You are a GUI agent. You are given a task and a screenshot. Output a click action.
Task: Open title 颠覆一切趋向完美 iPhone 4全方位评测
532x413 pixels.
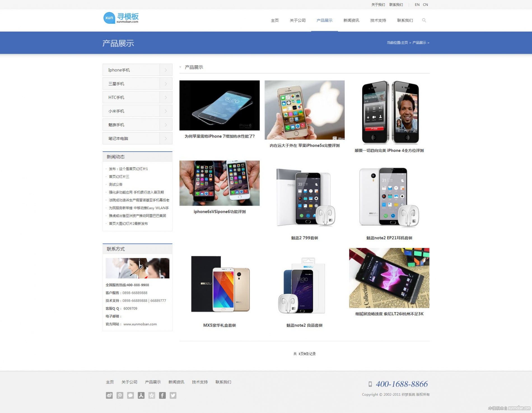click(x=389, y=151)
